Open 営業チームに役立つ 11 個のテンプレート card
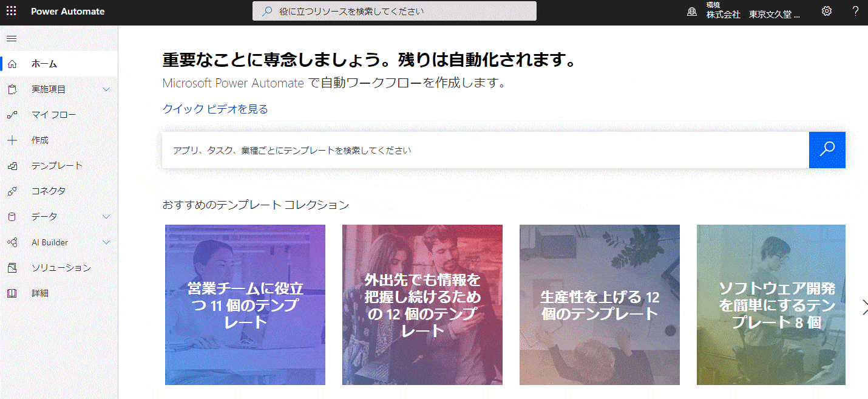The width and height of the screenshot is (868, 399). click(245, 305)
